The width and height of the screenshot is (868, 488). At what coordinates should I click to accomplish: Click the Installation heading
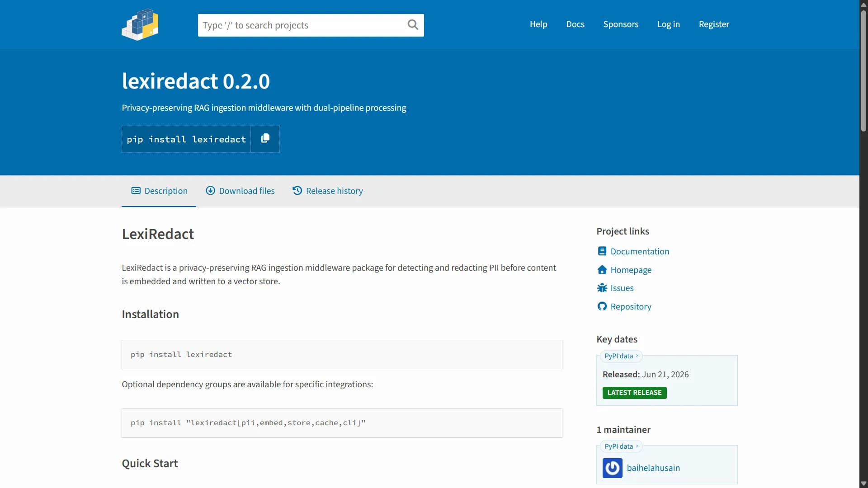click(x=150, y=314)
